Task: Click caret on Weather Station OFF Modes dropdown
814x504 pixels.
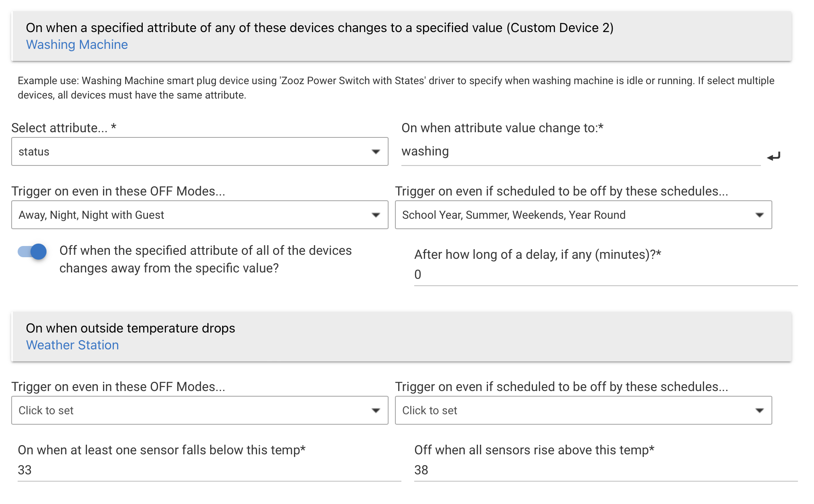Action: [376, 410]
